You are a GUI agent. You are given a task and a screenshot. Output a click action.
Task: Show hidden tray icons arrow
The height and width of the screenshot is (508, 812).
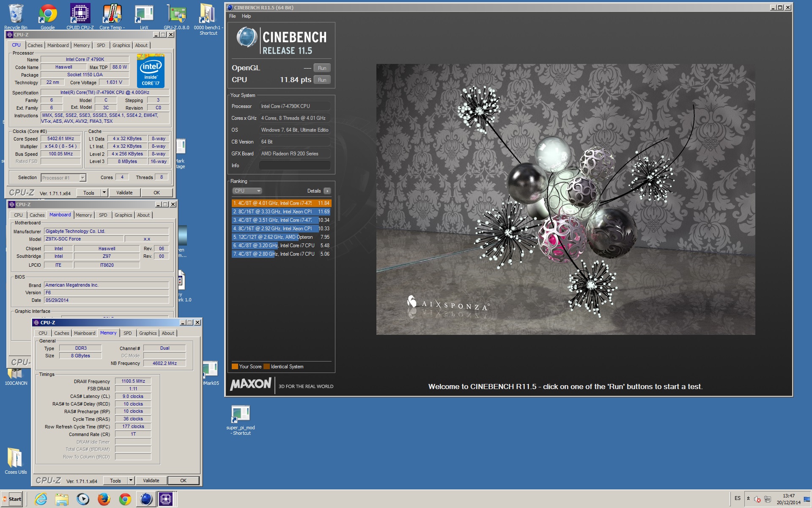point(748,499)
